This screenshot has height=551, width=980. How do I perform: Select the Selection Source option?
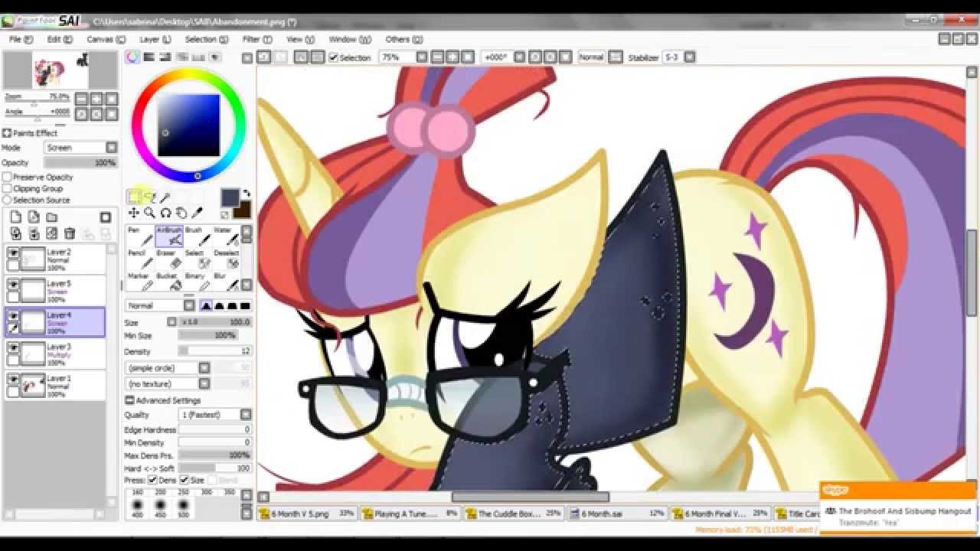pos(7,200)
